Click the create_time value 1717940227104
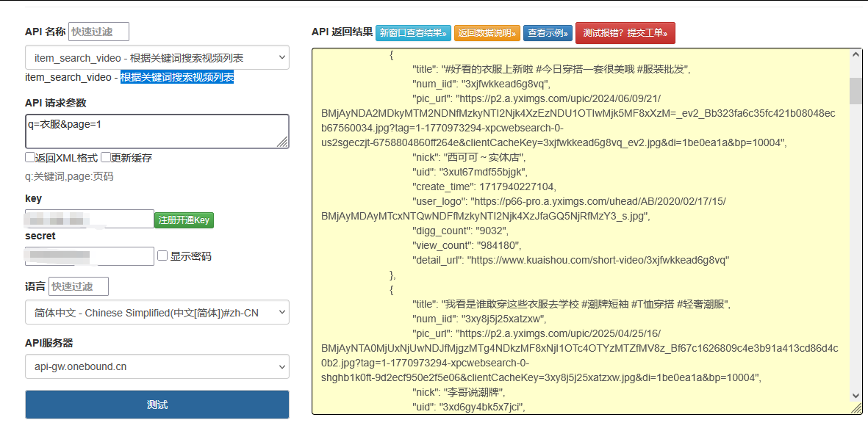 point(517,186)
